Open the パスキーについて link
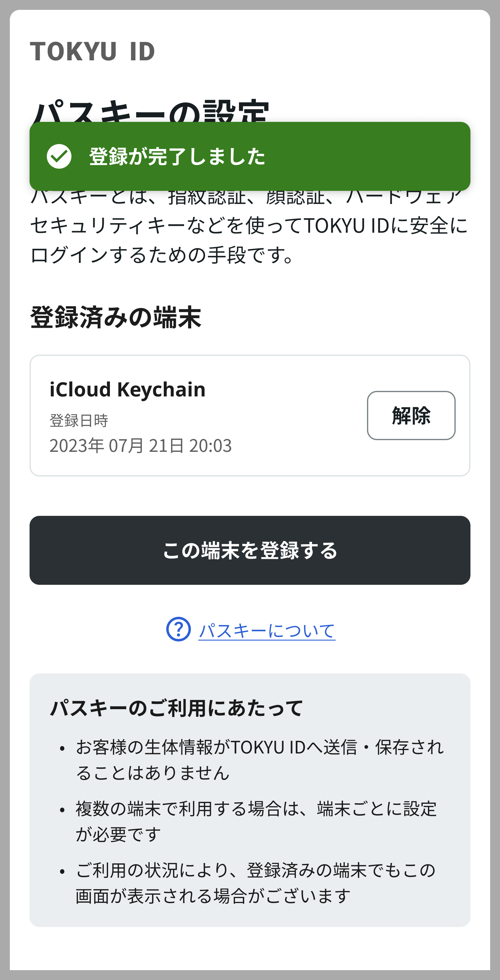 (266, 630)
